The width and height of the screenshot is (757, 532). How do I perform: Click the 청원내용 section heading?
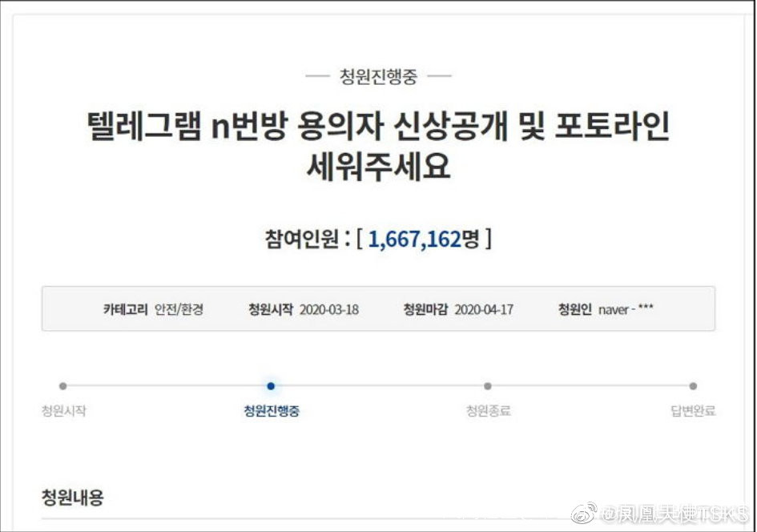72,498
